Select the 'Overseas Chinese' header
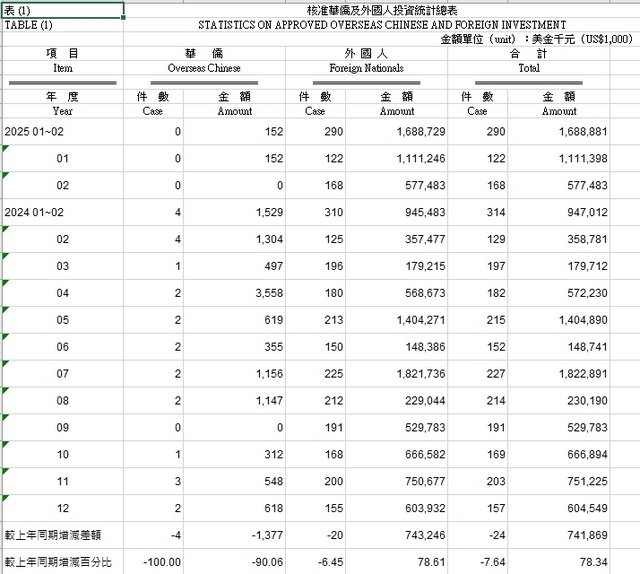The height and width of the screenshot is (574, 640). 204,68
